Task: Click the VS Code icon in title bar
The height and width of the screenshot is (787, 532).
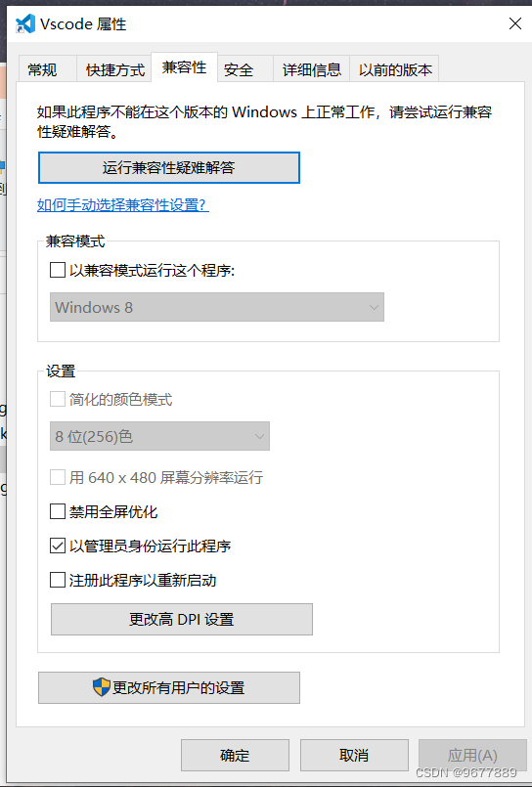Action: tap(24, 23)
